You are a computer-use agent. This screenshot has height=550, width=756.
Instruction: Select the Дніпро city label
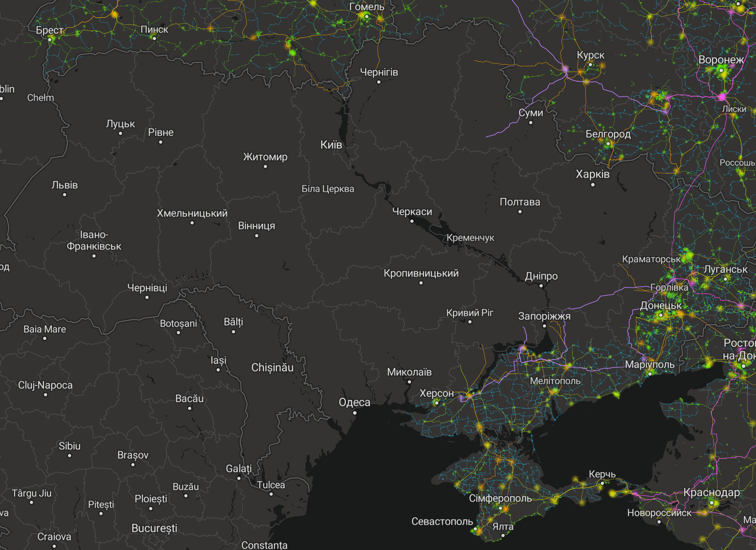[541, 276]
